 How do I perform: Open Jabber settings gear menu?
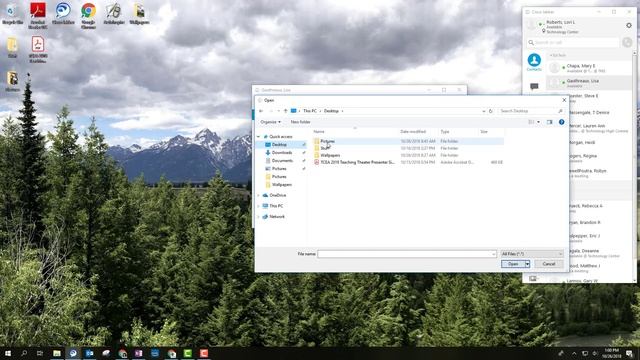(629, 26)
